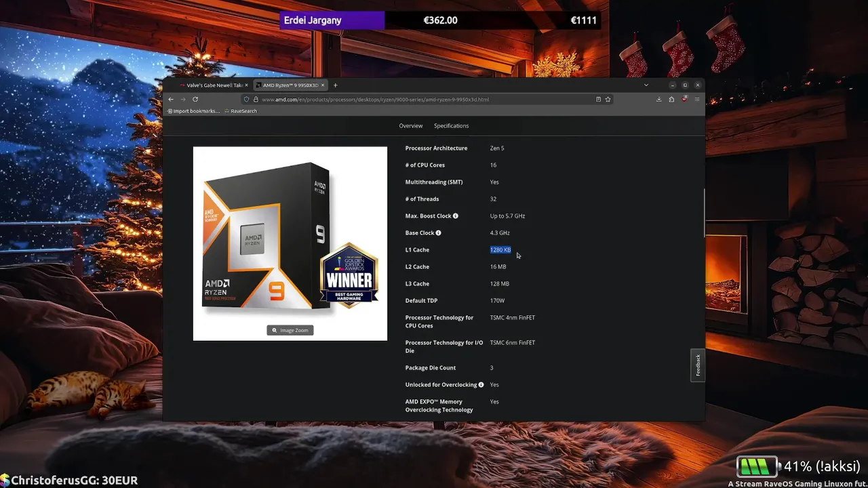This screenshot has height=488, width=868.
Task: Click the L1 Cache label
Action: tap(417, 249)
